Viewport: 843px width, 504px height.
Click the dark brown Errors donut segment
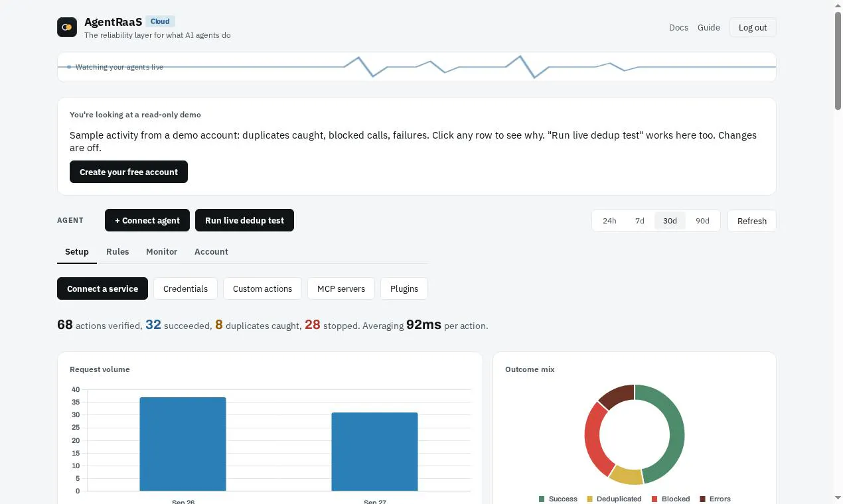click(x=617, y=394)
